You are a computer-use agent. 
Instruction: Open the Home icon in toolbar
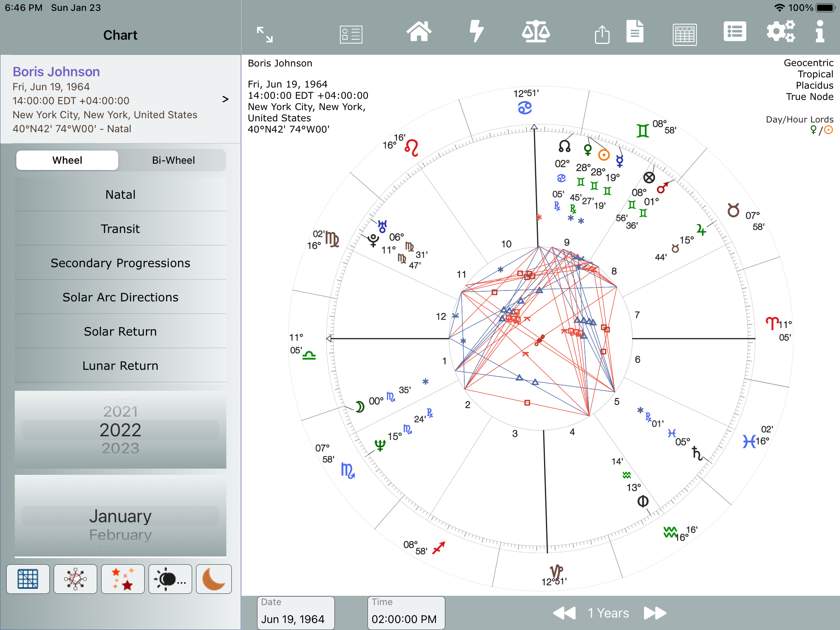pos(419,32)
